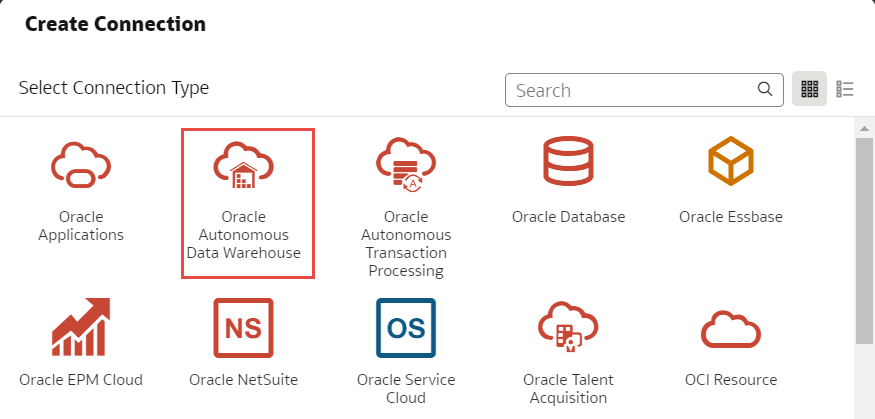Select the Oracle Talent Acquisition icon
875x419 pixels.
(568, 327)
